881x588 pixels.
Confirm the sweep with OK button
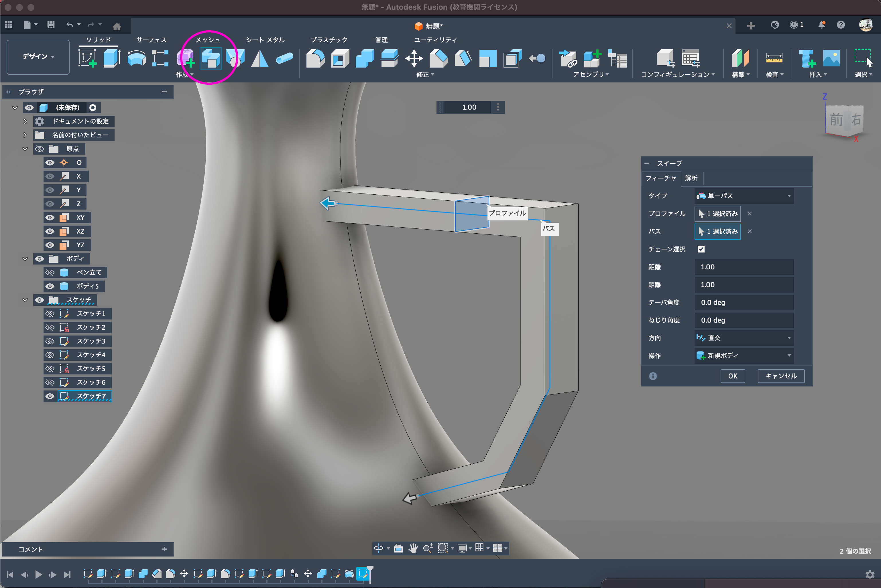tap(732, 376)
